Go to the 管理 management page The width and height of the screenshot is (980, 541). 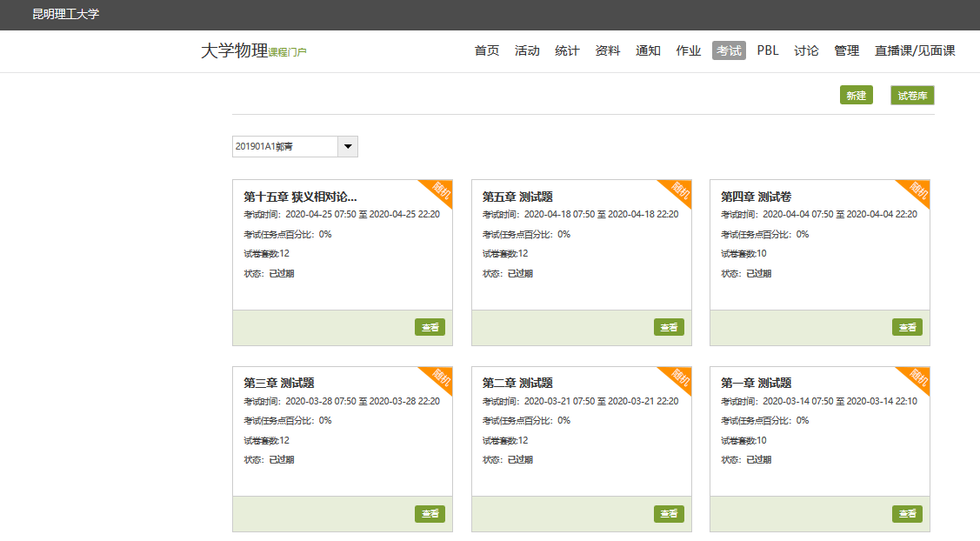(846, 50)
